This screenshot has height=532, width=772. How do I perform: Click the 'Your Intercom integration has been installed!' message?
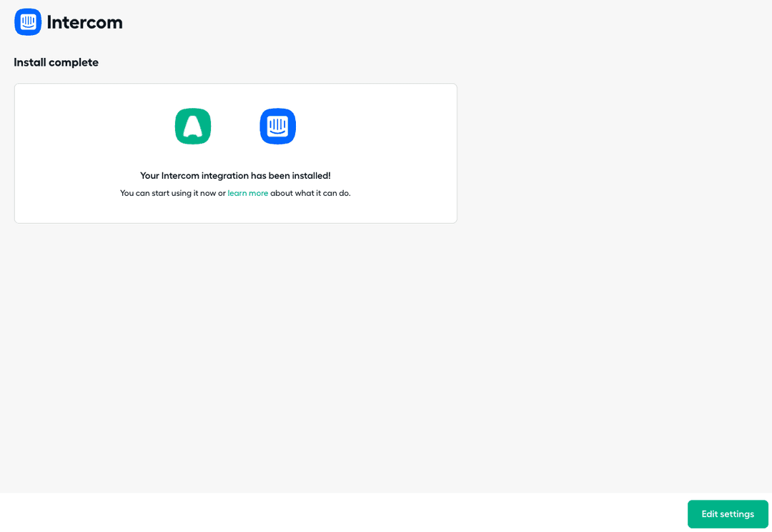(x=235, y=176)
